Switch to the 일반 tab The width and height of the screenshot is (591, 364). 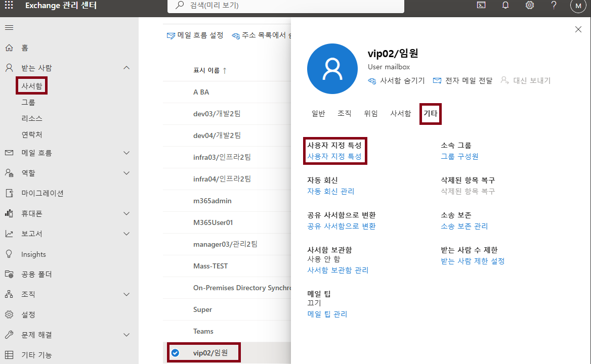point(318,113)
